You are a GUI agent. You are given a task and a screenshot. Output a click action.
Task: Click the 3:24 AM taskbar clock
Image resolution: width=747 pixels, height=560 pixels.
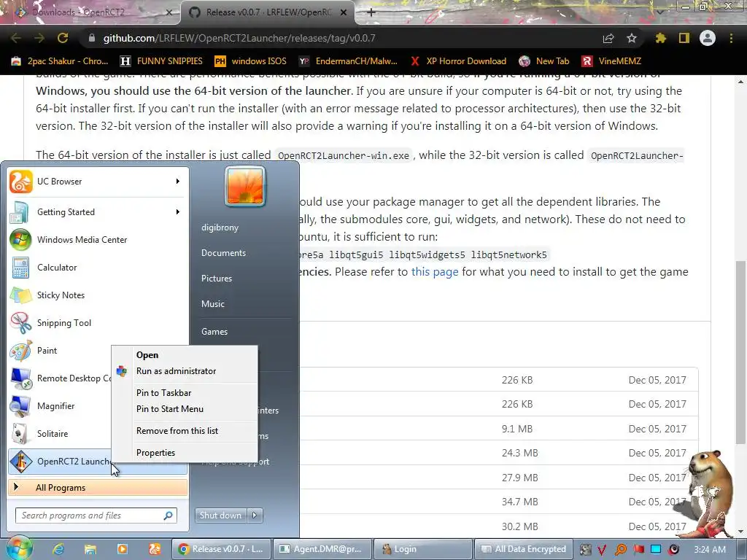710,549
